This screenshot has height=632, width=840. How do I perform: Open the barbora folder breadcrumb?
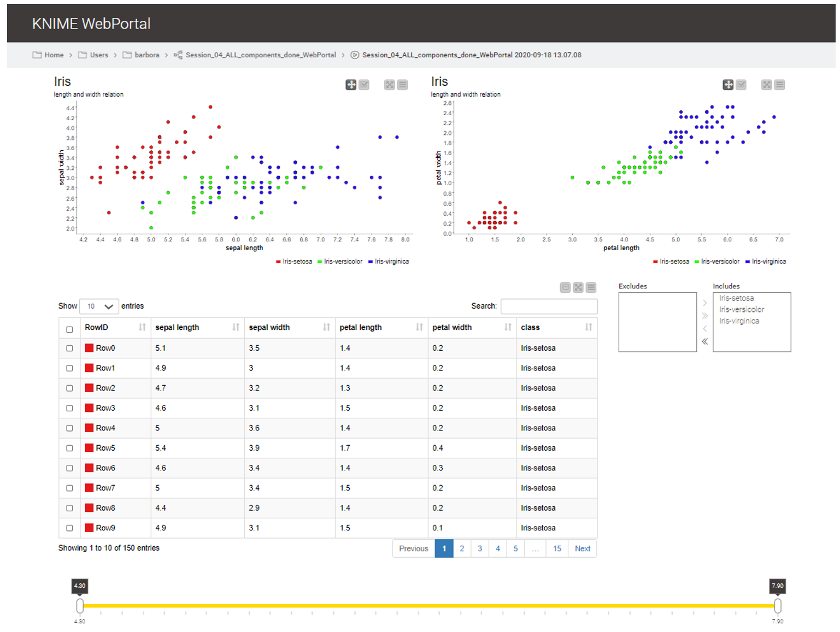click(x=141, y=55)
